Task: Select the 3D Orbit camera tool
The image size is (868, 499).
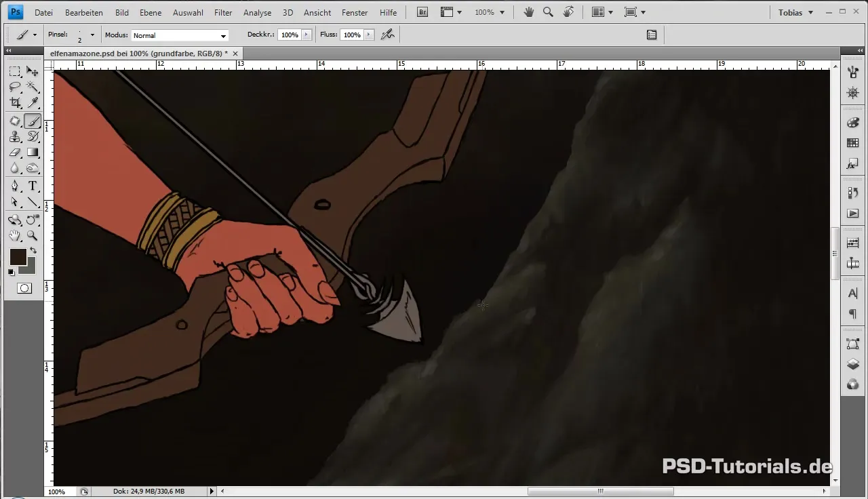Action: 32,220
